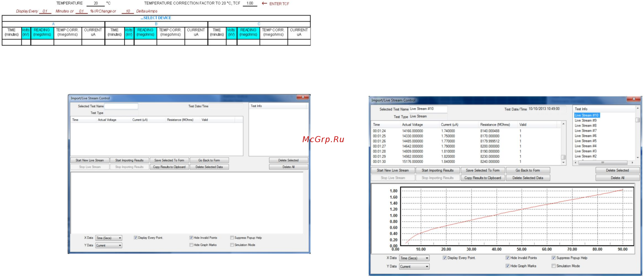Save Selected To Form in left dialog

tap(169, 160)
